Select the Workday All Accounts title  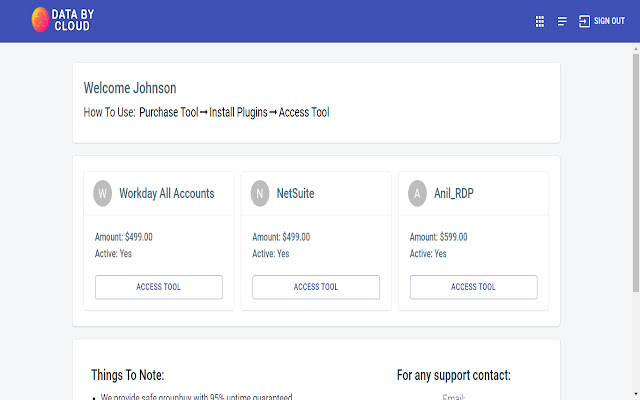[x=166, y=193]
